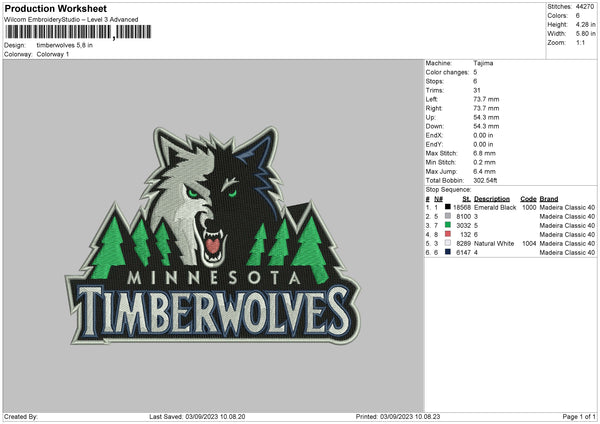Click the green swatch for stitch count 3032
Image resolution: width=600 pixels, height=424 pixels.
point(447,225)
